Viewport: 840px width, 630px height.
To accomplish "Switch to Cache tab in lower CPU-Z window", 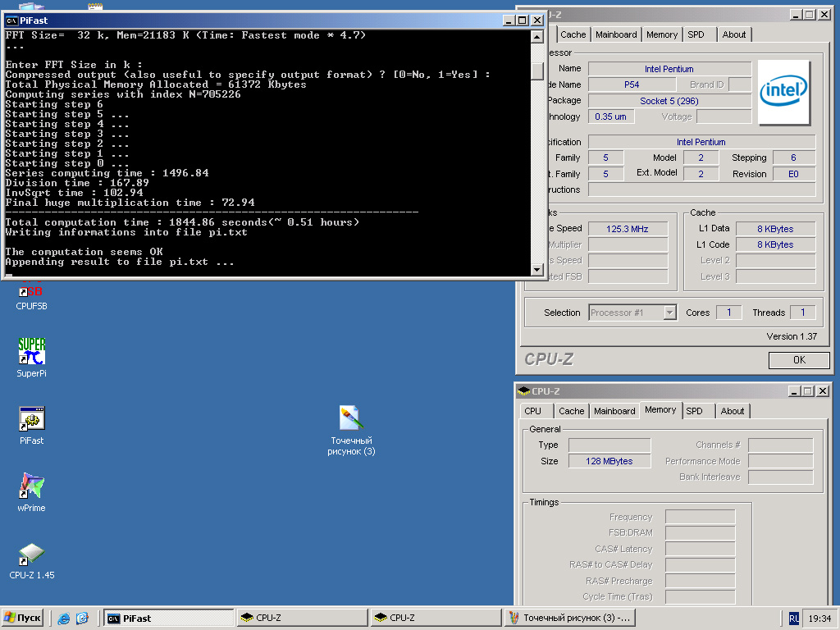I will 571,412.
